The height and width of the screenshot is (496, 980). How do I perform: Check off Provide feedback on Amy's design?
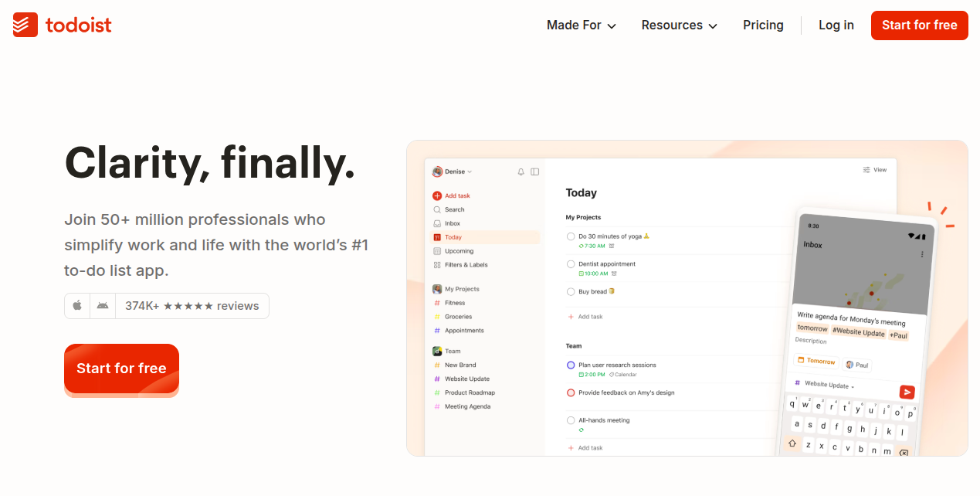[571, 392]
